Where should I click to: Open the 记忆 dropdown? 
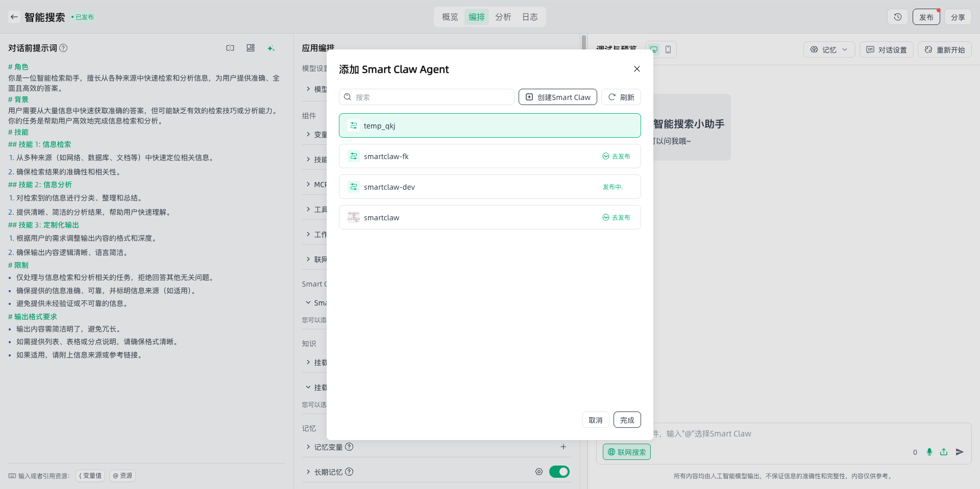click(829, 49)
